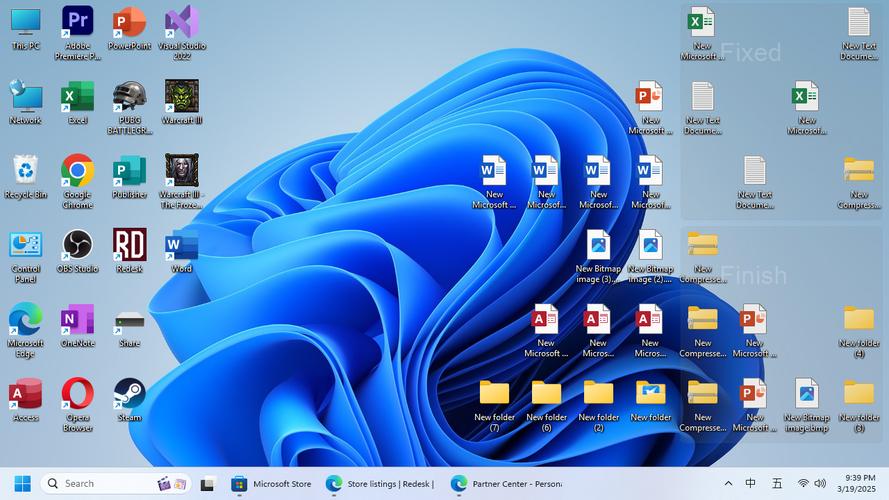Select the Steam shortcut

coord(130,400)
